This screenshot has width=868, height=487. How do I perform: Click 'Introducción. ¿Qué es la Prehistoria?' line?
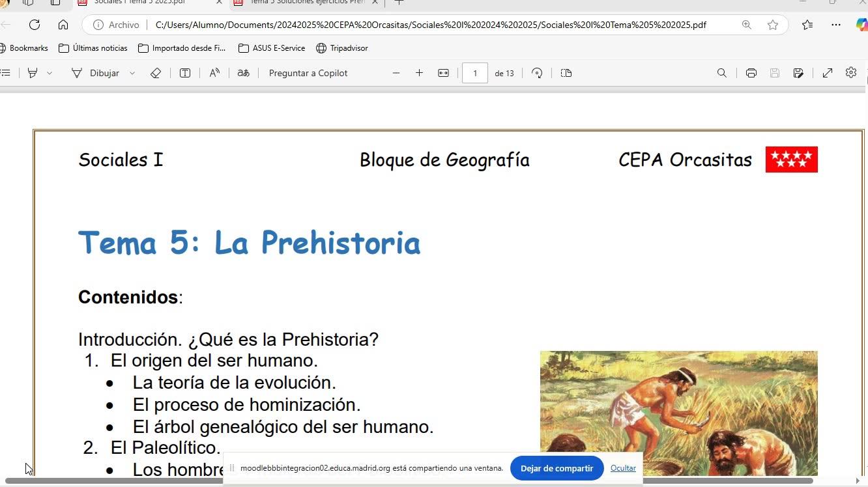(x=228, y=340)
